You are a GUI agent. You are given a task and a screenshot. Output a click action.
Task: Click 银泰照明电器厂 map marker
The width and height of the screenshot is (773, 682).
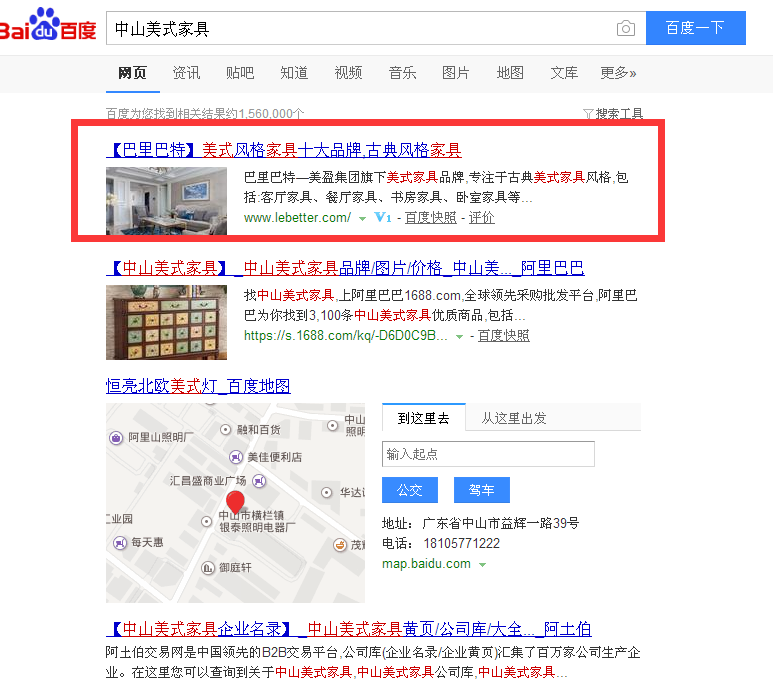pyautogui.click(x=207, y=521)
